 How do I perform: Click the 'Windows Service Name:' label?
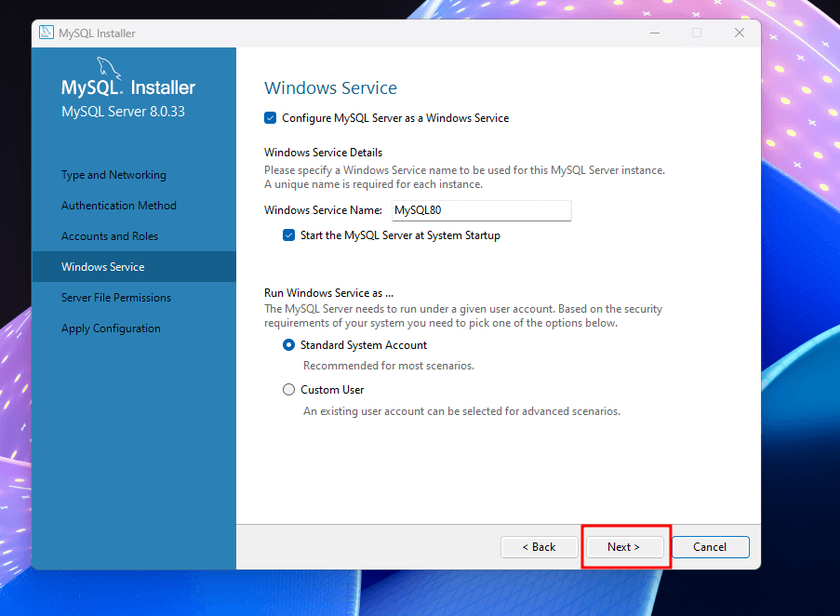[x=323, y=210]
